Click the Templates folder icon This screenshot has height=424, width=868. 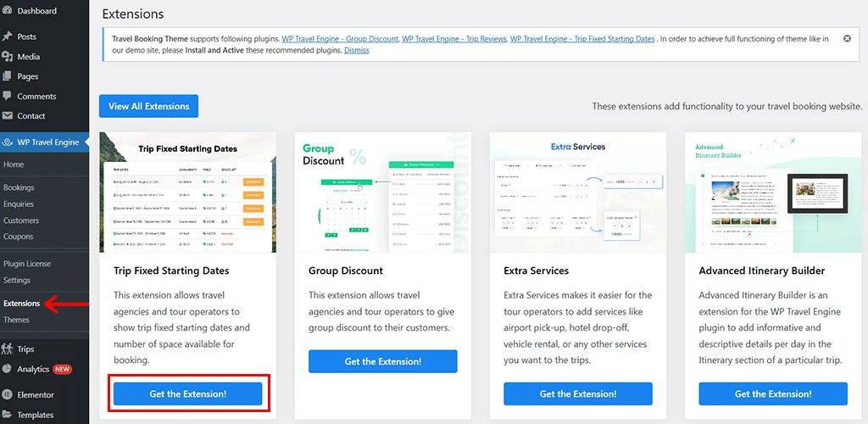tap(7, 415)
